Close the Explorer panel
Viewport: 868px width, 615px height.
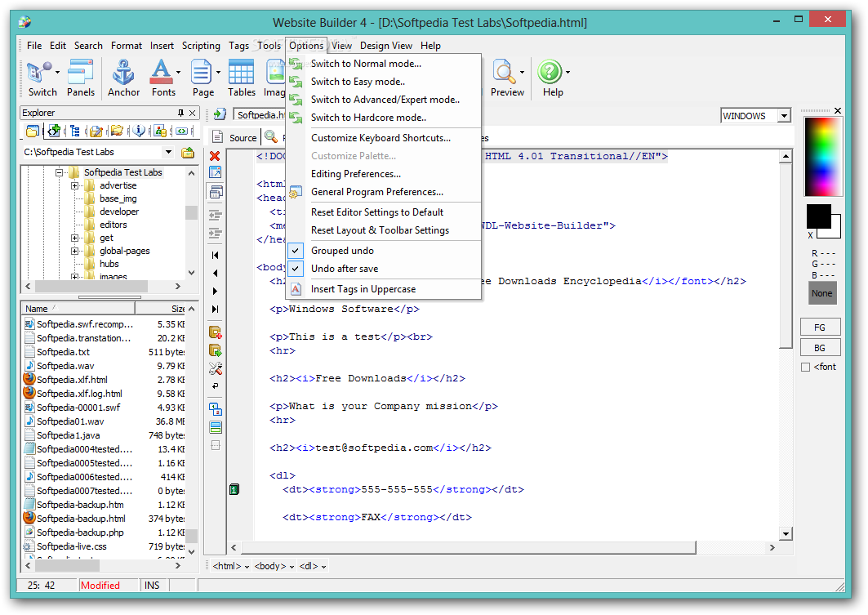point(193,113)
